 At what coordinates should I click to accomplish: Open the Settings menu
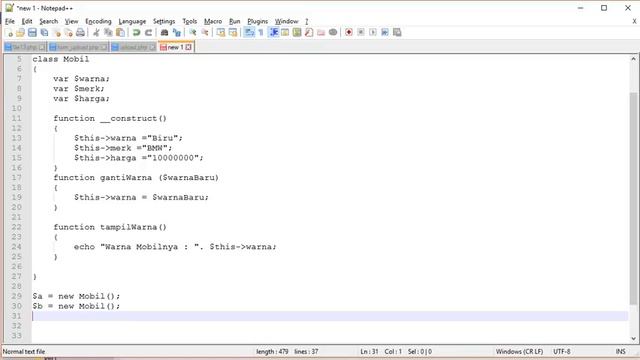coord(164,21)
